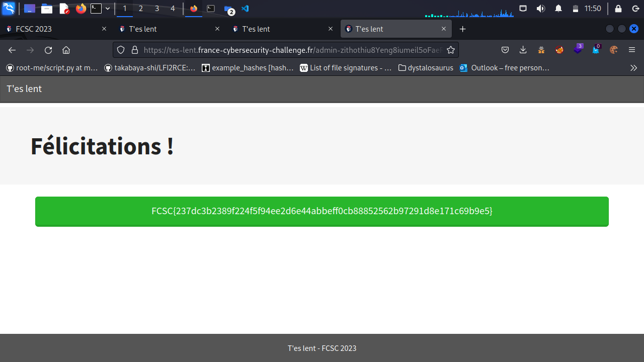
Task: Show more bookmarks with the chevron
Action: [x=633, y=68]
